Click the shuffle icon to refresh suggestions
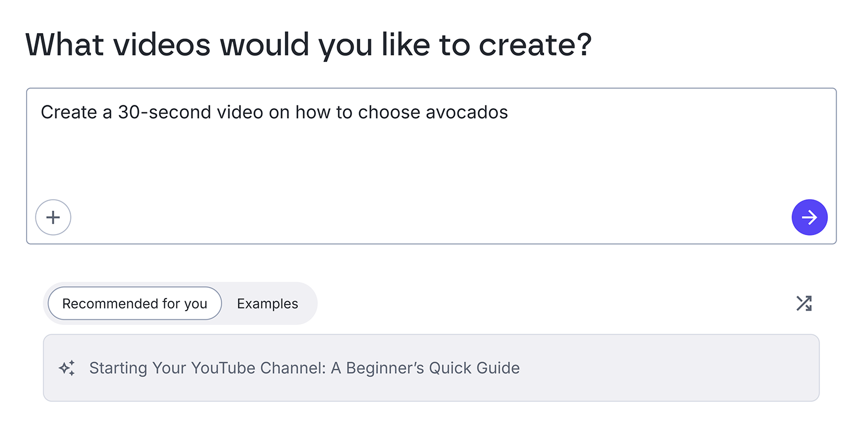Image resolution: width=868 pixels, height=435 pixels. 805,304
